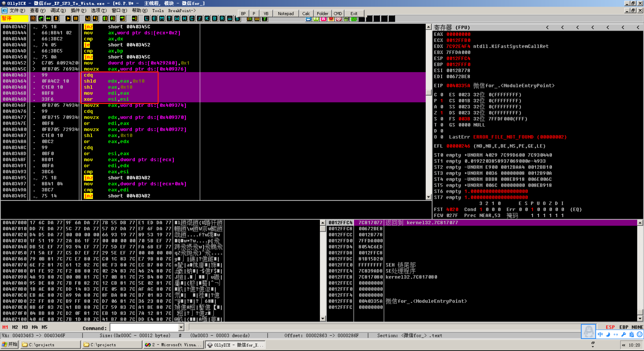644x351 pixels.
Task: Pause execution with the pause icon
Action: (76, 18)
